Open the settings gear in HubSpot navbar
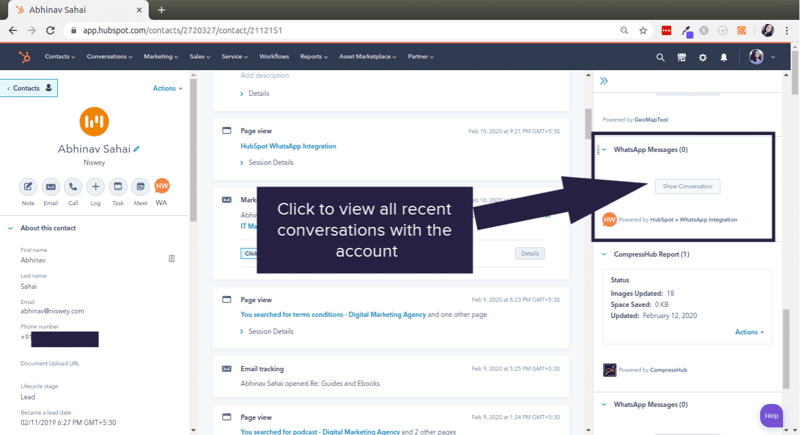This screenshot has width=800, height=435. [x=703, y=57]
